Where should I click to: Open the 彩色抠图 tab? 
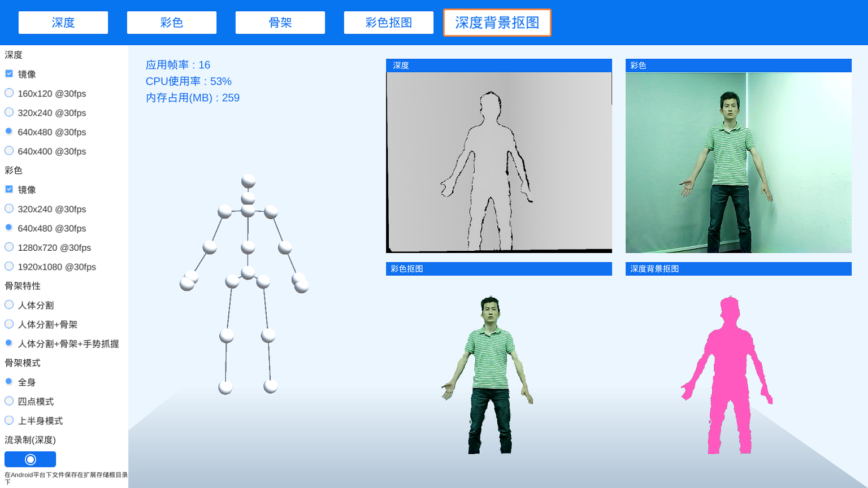[x=389, y=23]
